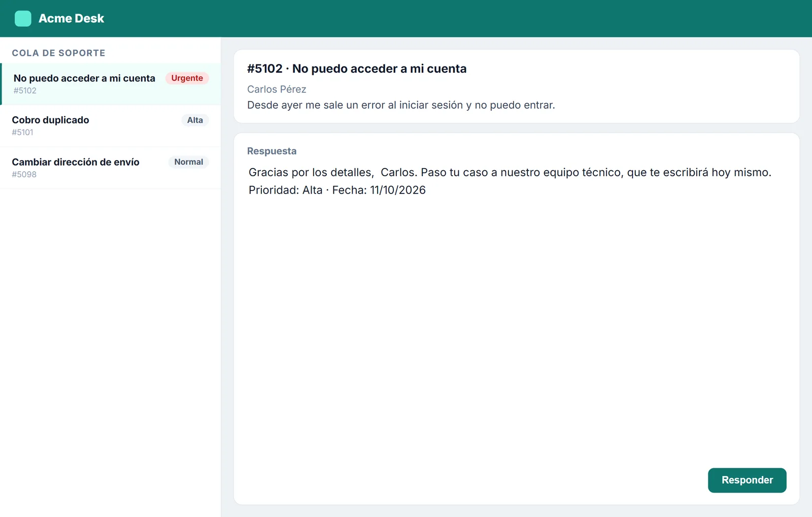
Task: Click the 'Urgente' priority badge
Action: pos(187,78)
